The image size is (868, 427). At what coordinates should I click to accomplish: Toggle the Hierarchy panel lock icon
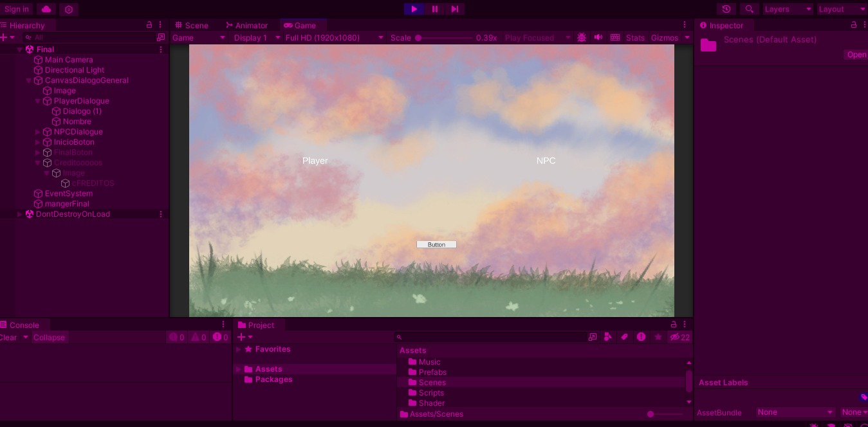(x=149, y=25)
